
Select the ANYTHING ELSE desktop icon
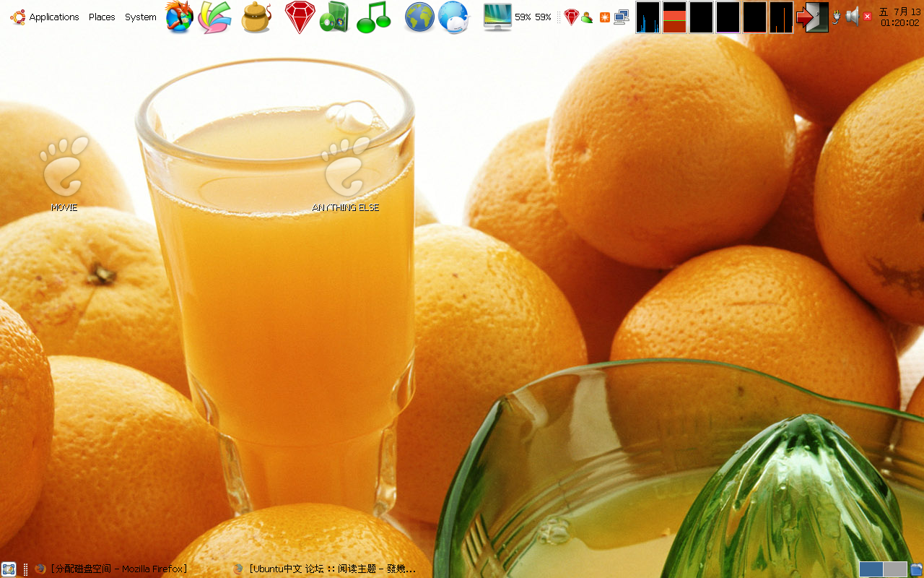(x=346, y=174)
